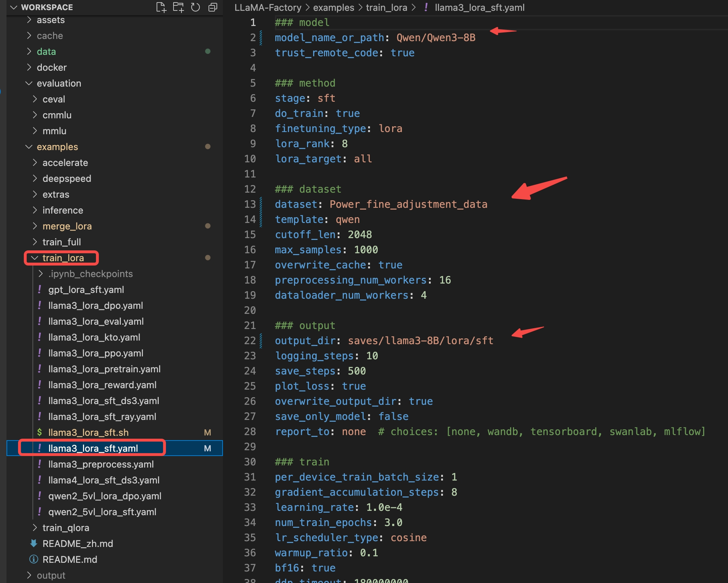The width and height of the screenshot is (728, 583).
Task: Click the examples breadcrumb in path bar
Action: coord(333,8)
